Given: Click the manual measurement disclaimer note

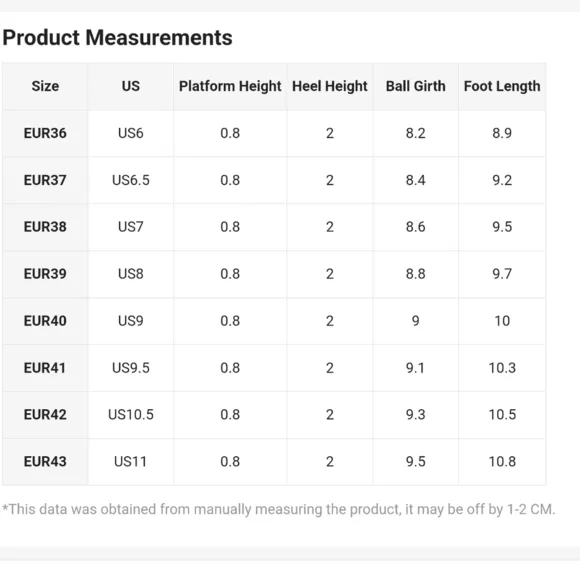Looking at the screenshot, I should coord(279,509).
